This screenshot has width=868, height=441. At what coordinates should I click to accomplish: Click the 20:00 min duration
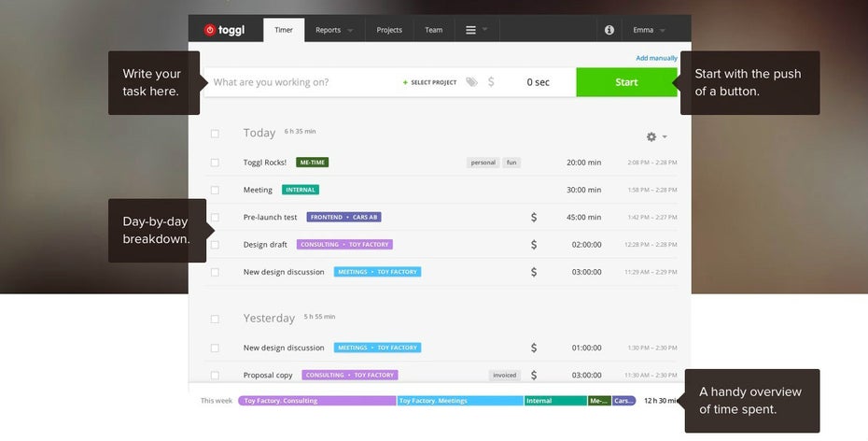point(583,163)
